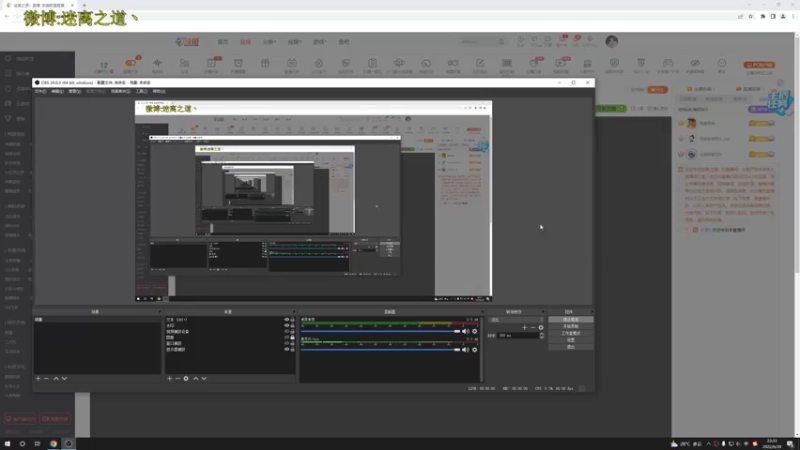Open Chrome from Windows taskbar

tap(53, 443)
